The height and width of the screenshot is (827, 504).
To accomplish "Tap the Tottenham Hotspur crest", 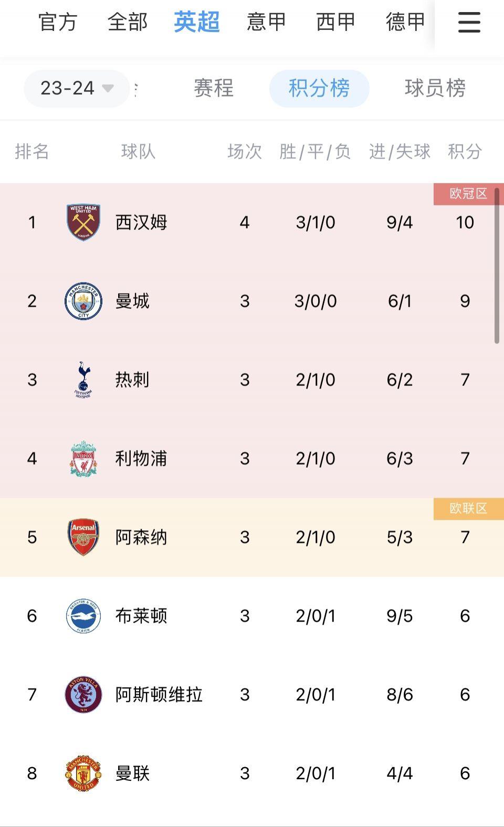I will tap(83, 380).
